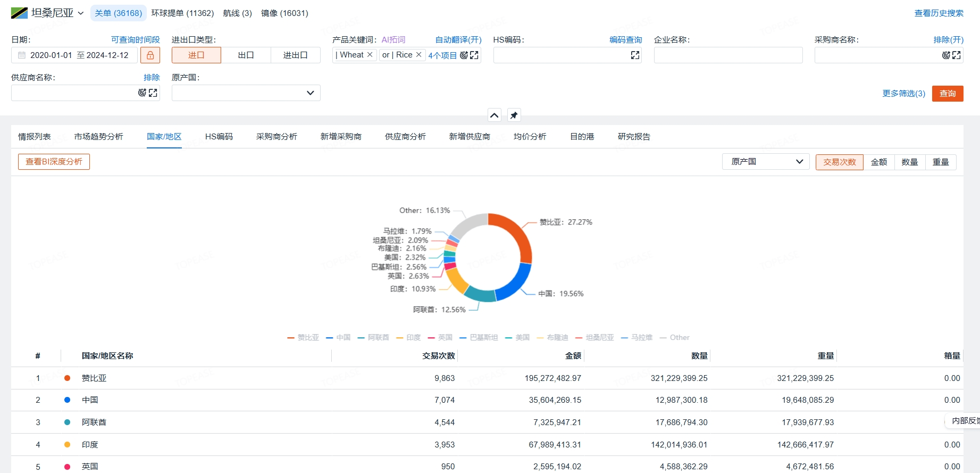Viewport: 980px width, 473px height.
Task: Expand the product keyword field
Action: [474, 55]
